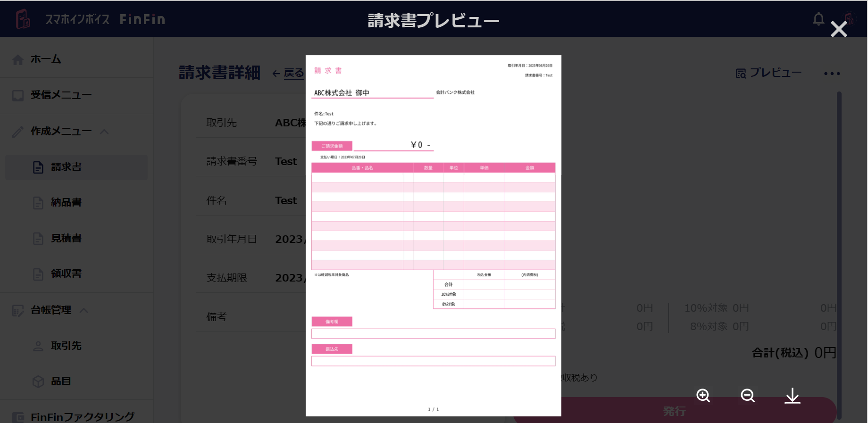Click the 納品書 document icon
This screenshot has height=423, width=868.
[38, 203]
